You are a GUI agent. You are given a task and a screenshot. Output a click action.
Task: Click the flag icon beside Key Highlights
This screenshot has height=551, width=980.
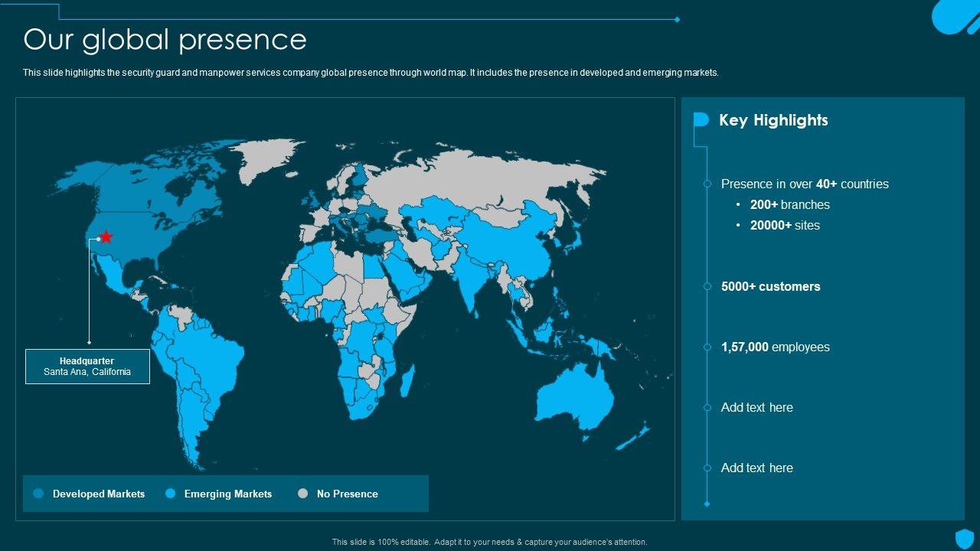(x=701, y=119)
